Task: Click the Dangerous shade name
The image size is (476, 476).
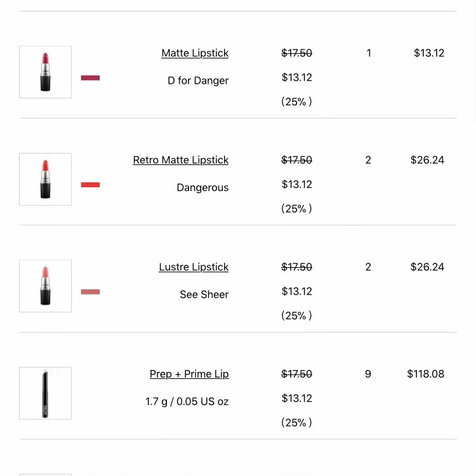Action: point(202,188)
